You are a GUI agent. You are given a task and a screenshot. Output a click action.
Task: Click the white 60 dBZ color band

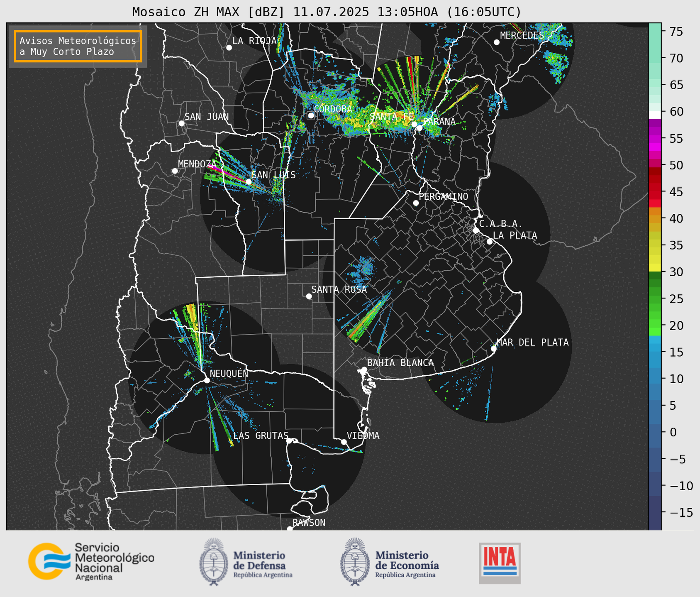[x=655, y=115]
